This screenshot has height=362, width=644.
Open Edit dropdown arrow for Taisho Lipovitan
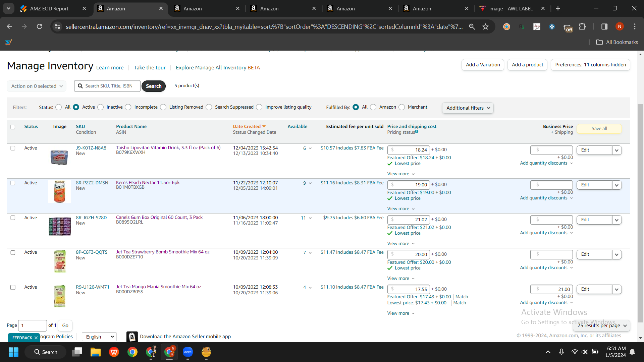[x=617, y=150]
